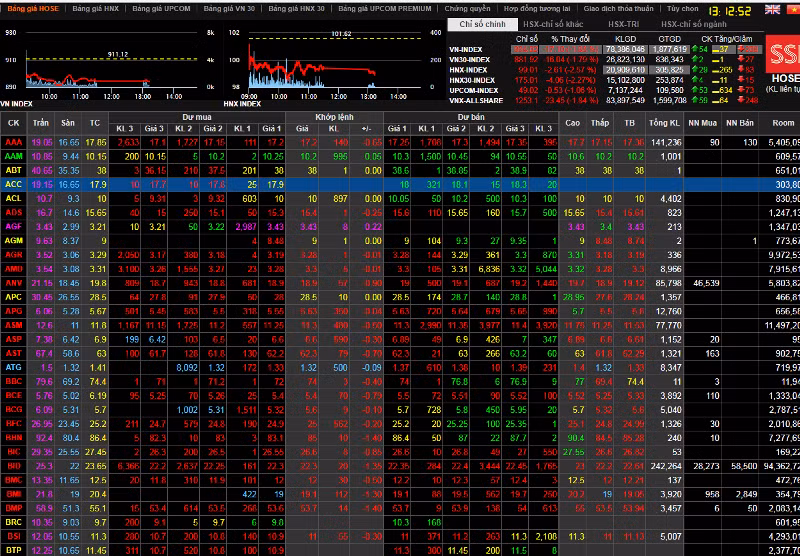800x556 pixels.
Task: Switch to HSX-Chỉ số khác tab
Action: [x=552, y=22]
